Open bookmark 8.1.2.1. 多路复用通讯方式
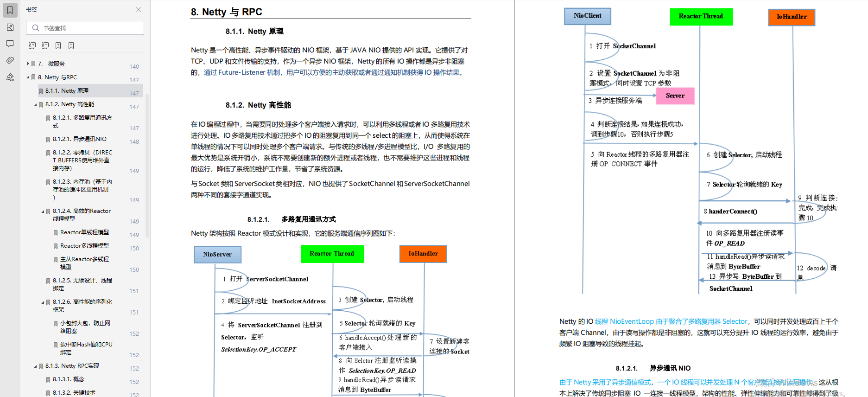 82,122
